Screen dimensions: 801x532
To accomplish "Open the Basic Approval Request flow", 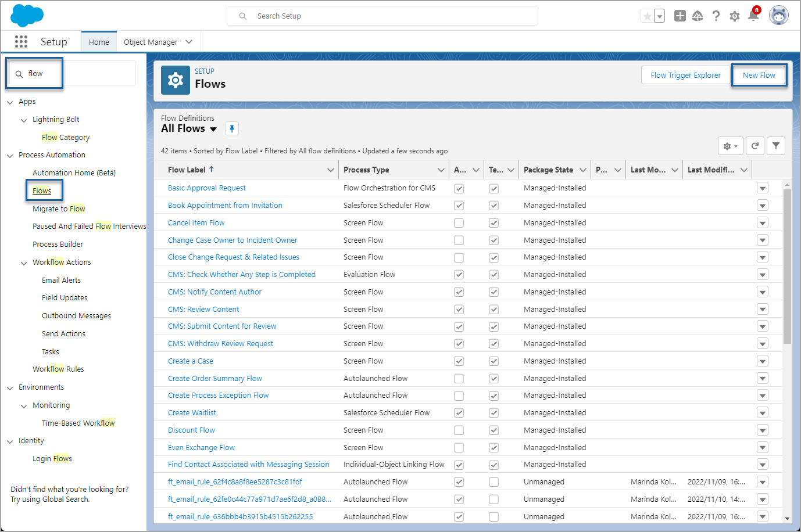I will coord(207,188).
